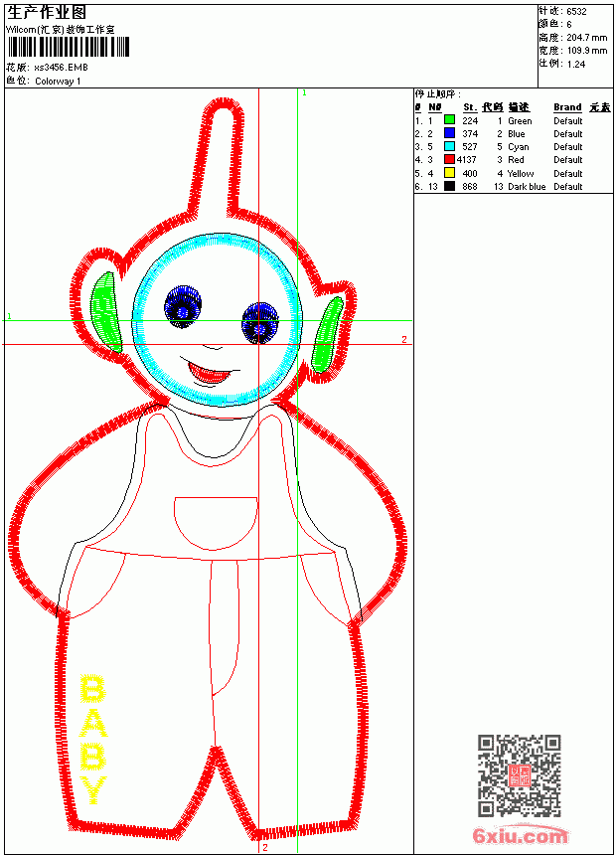Click the chest pocket outline on overalls
The height and width of the screenshot is (855, 616).
point(216,524)
